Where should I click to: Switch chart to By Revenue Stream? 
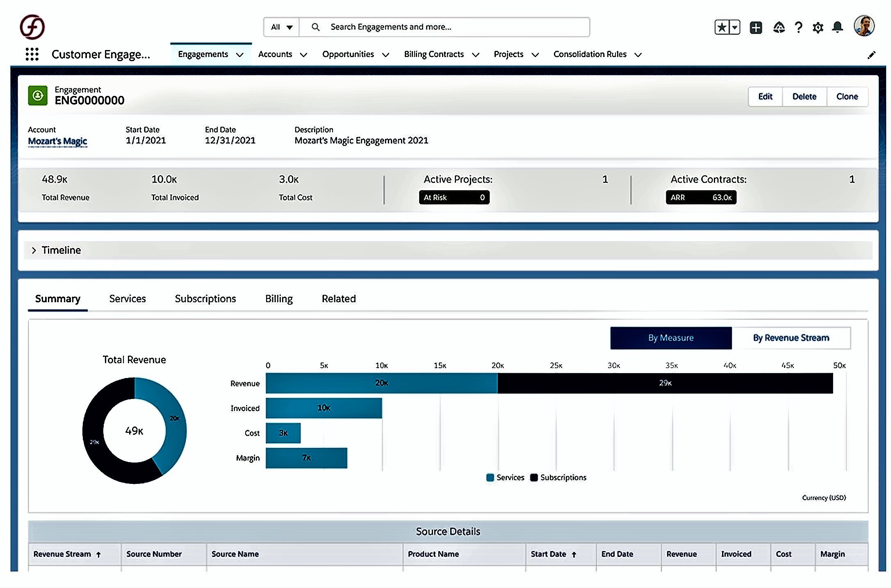tap(791, 338)
